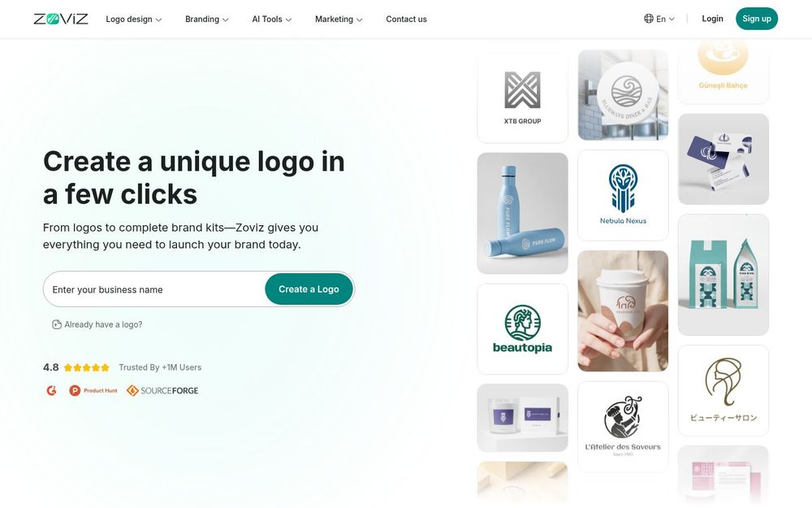Select the XTB Group logo card

pos(522,98)
